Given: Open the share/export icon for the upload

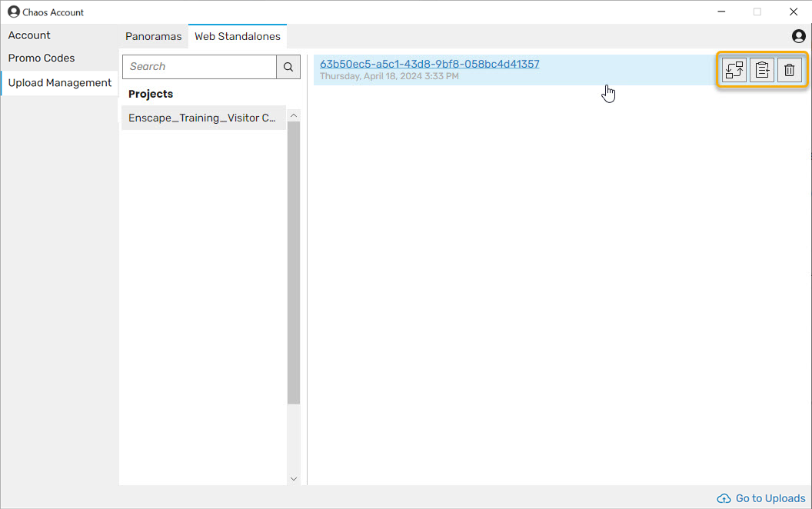Looking at the screenshot, I should pos(734,69).
